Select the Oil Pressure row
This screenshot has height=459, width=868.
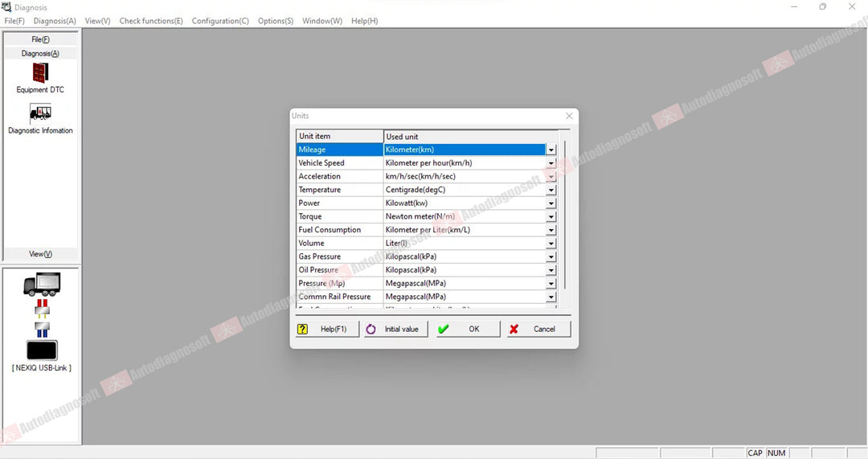(426, 270)
